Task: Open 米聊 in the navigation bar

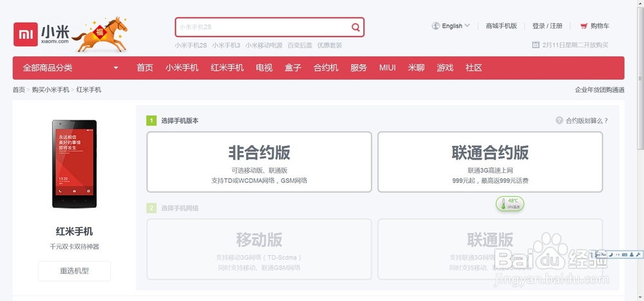Action: (x=416, y=68)
